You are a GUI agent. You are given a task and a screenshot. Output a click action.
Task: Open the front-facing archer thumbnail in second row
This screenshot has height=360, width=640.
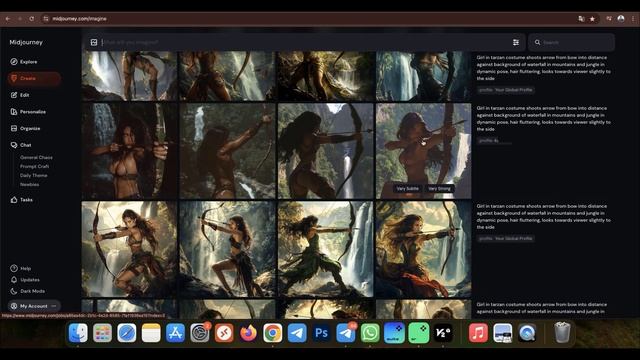tap(129, 151)
